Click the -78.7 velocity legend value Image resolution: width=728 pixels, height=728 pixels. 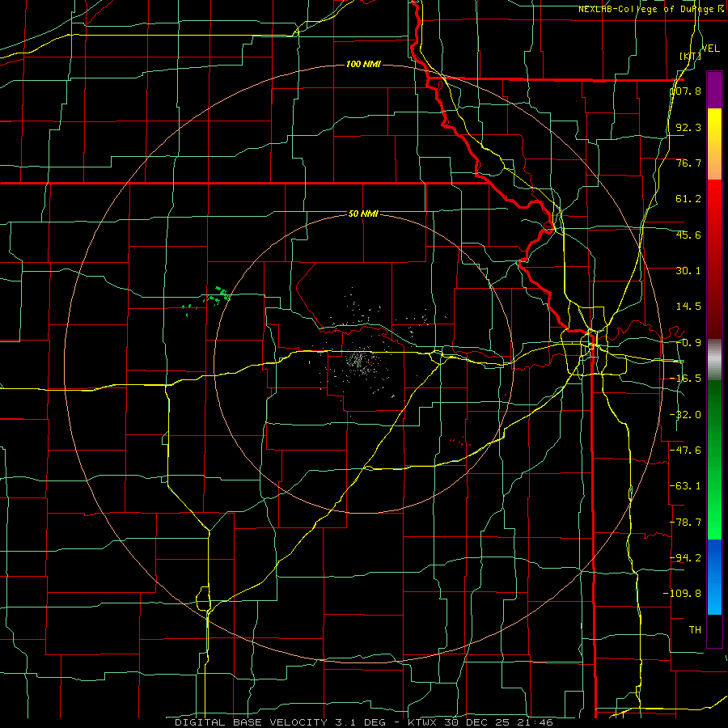(x=686, y=523)
